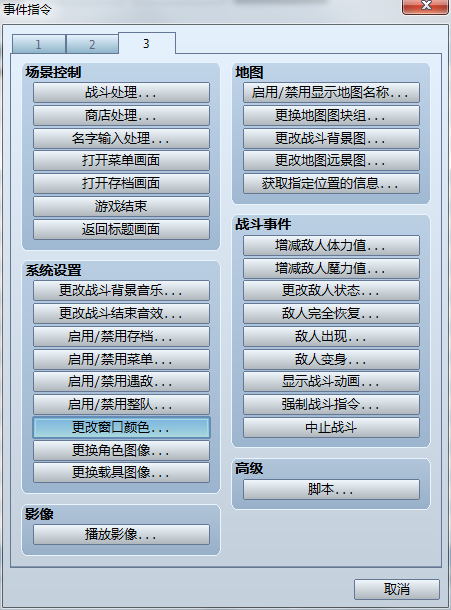The height and width of the screenshot is (610, 451).
Task: Click 中止战斗 button
Action: (332, 427)
